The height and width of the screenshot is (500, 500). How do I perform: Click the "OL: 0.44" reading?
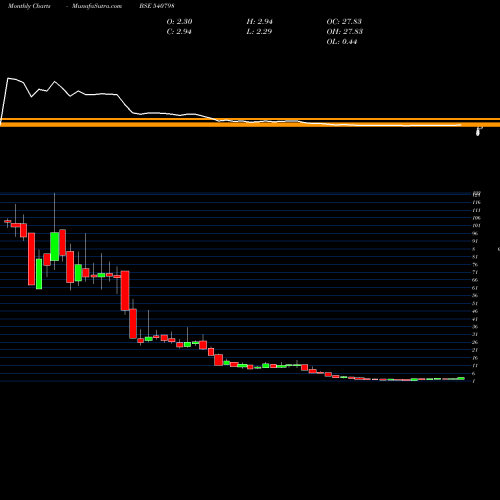point(342,42)
